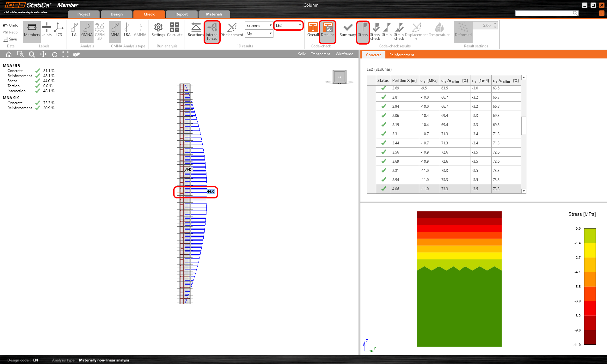Open the My internal force dropdown
The height and width of the screenshot is (364, 607).
point(259,33)
